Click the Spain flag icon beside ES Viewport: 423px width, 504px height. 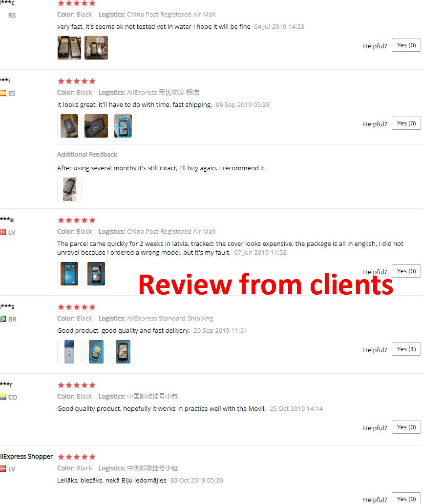point(3,93)
